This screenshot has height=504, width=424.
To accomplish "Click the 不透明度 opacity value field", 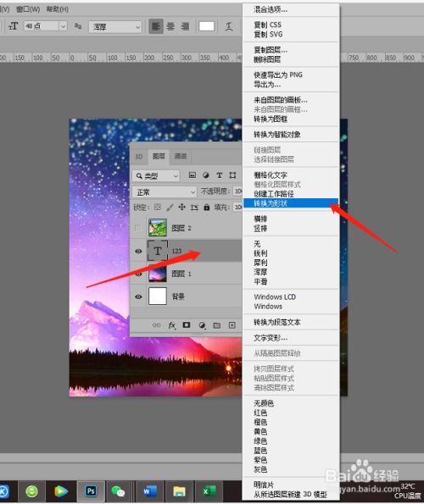I will tap(237, 191).
